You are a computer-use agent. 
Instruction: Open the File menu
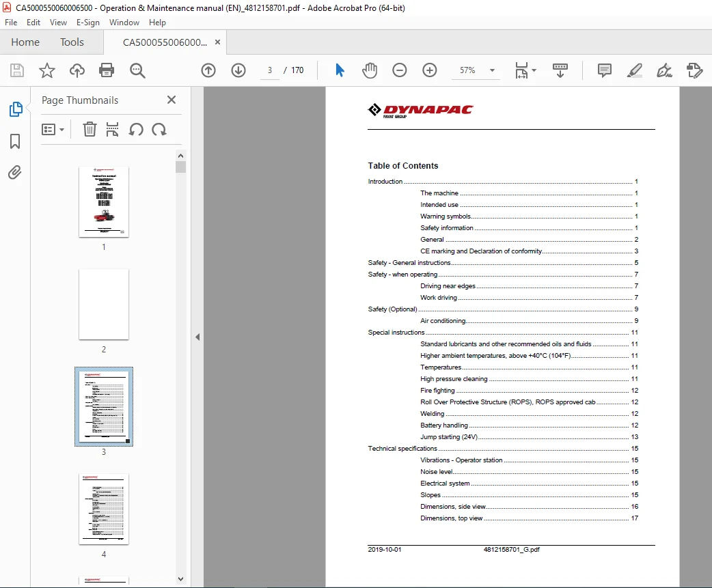click(11, 23)
